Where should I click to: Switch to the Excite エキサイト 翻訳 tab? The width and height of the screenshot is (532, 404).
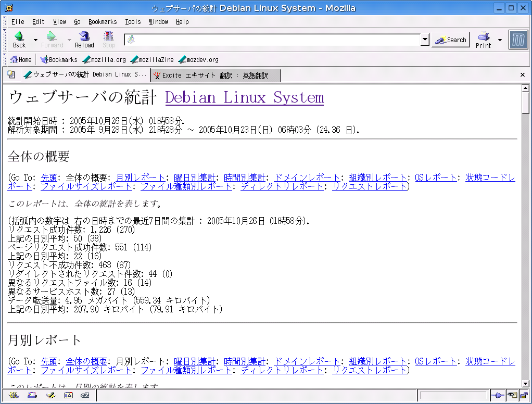(x=216, y=75)
